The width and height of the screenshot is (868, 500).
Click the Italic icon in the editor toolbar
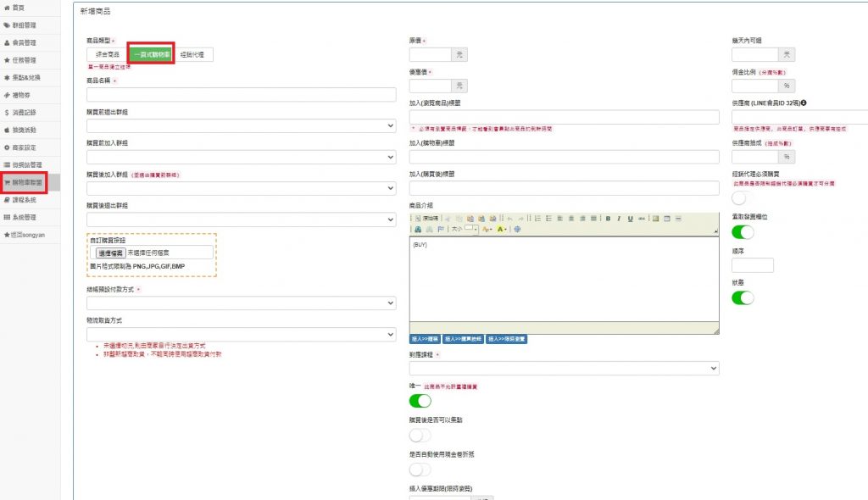pyautogui.click(x=619, y=219)
